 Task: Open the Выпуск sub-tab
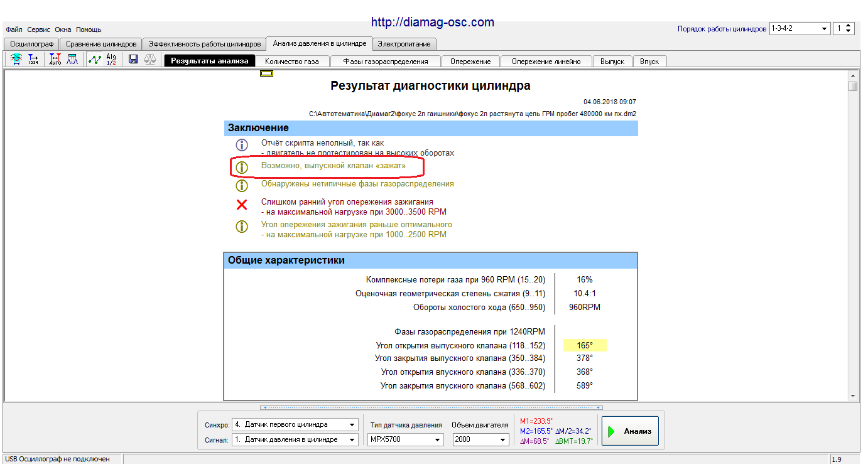[612, 62]
